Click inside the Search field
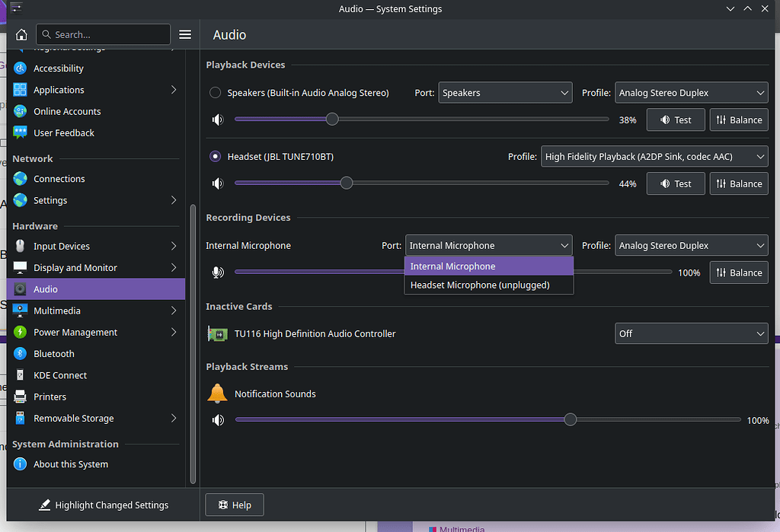Image resolution: width=780 pixels, height=532 pixels. [x=103, y=34]
